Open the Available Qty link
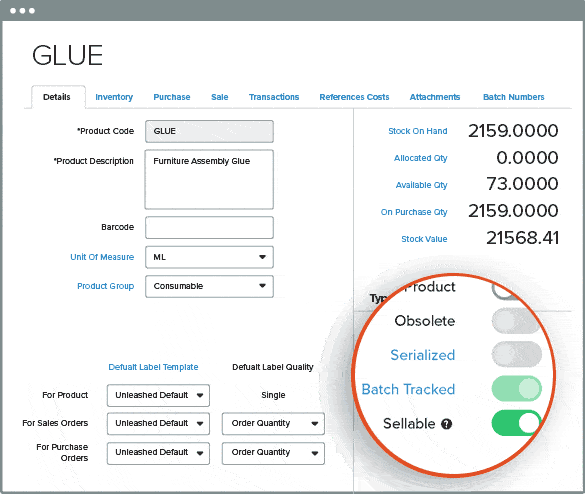Viewport: 585px width, 494px height. pyautogui.click(x=421, y=185)
